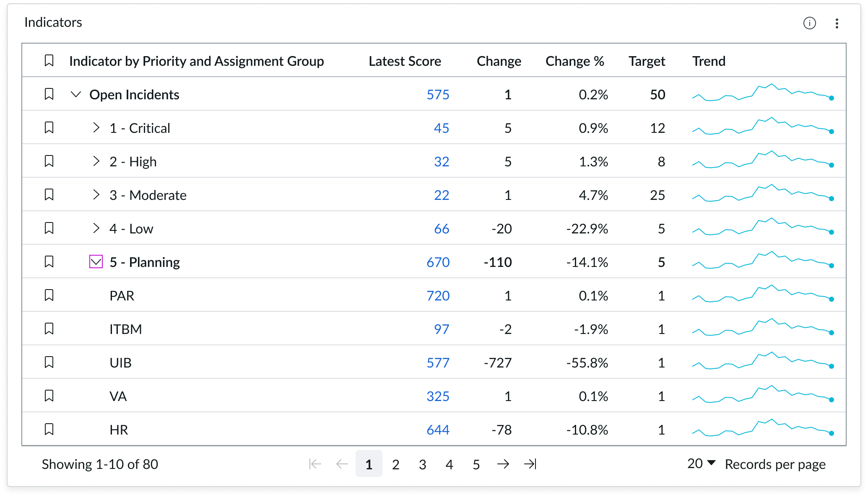Screen dimensions: 868x497
Task: Select the trend sparkline for VA
Action: point(763,396)
